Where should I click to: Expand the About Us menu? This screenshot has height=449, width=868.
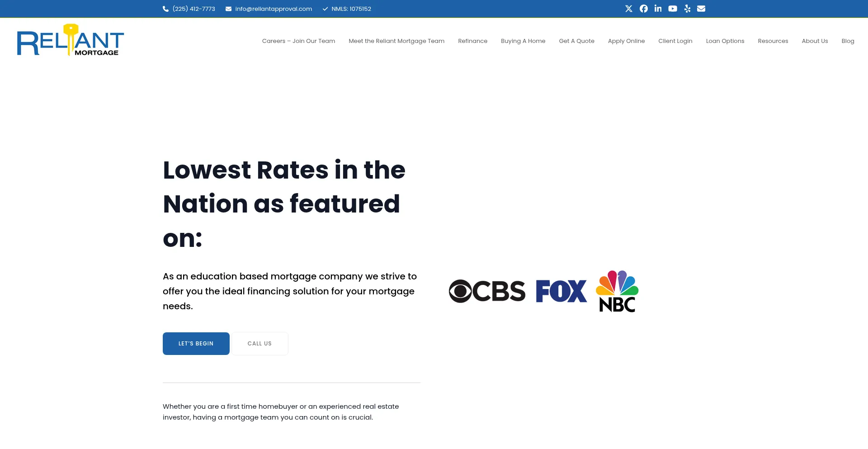(815, 41)
